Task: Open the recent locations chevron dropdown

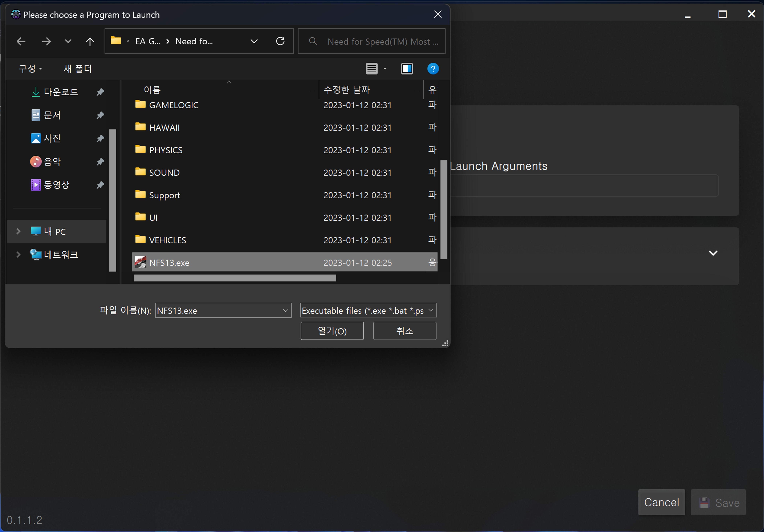Action: 68,41
